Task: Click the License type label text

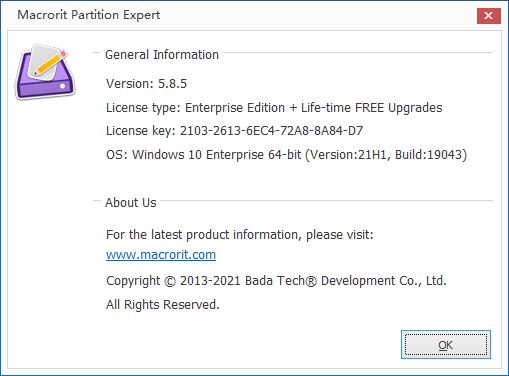Action: [143, 108]
